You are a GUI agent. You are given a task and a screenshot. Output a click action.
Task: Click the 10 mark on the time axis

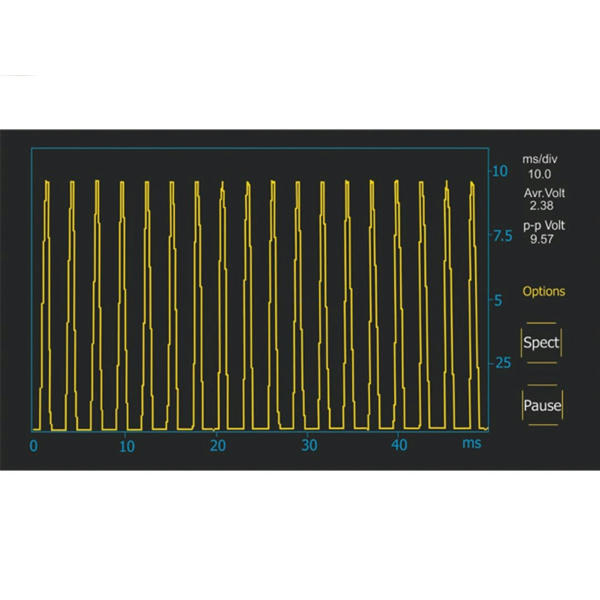click(126, 445)
